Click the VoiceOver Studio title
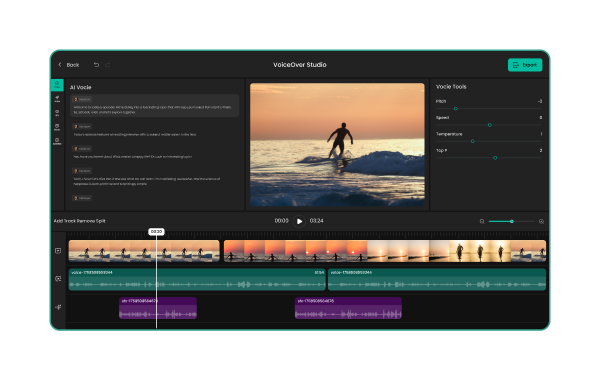 (x=300, y=65)
